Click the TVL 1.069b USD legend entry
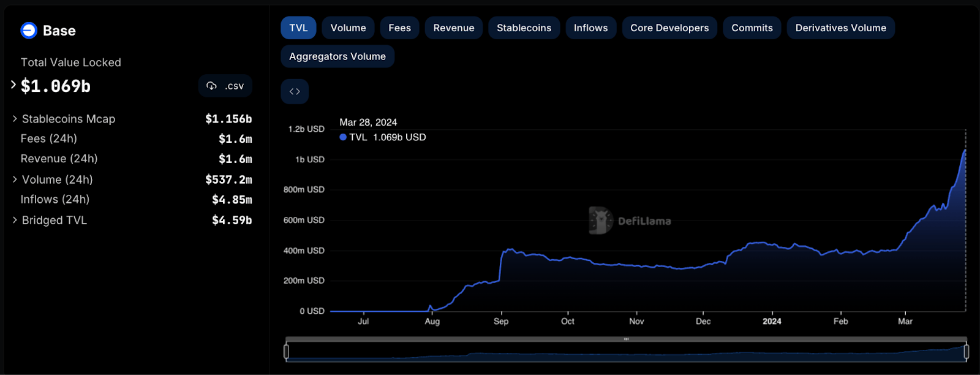 pos(383,137)
